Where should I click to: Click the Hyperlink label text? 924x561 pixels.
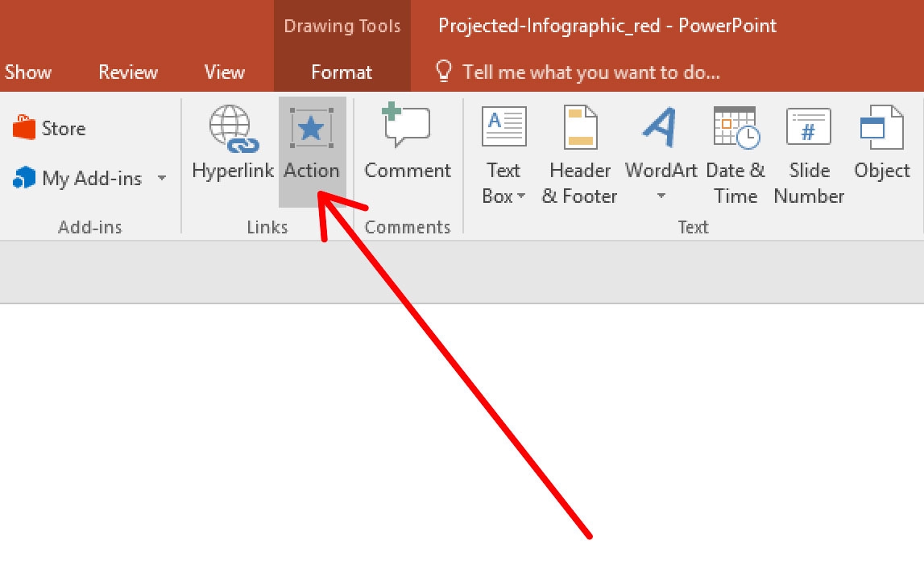(x=233, y=171)
